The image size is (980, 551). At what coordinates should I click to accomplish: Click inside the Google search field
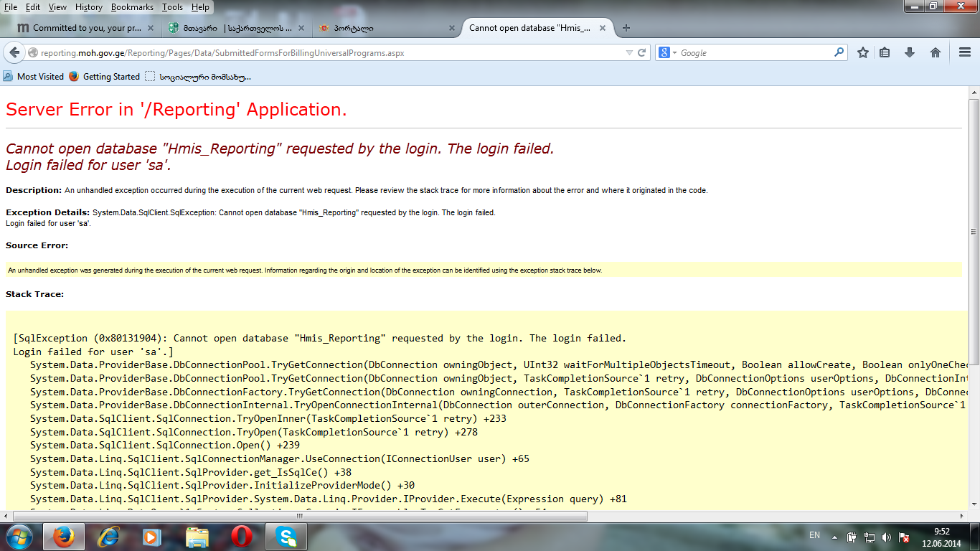(x=753, y=52)
